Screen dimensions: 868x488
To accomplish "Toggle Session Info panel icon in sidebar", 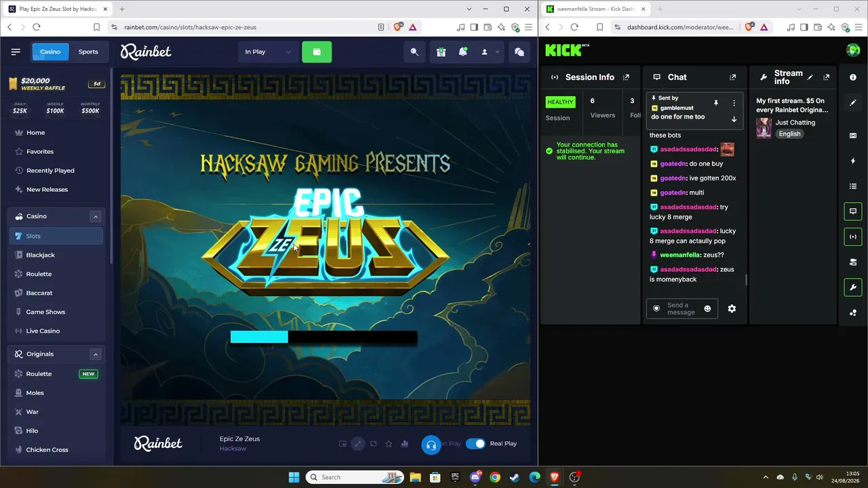I will [853, 237].
